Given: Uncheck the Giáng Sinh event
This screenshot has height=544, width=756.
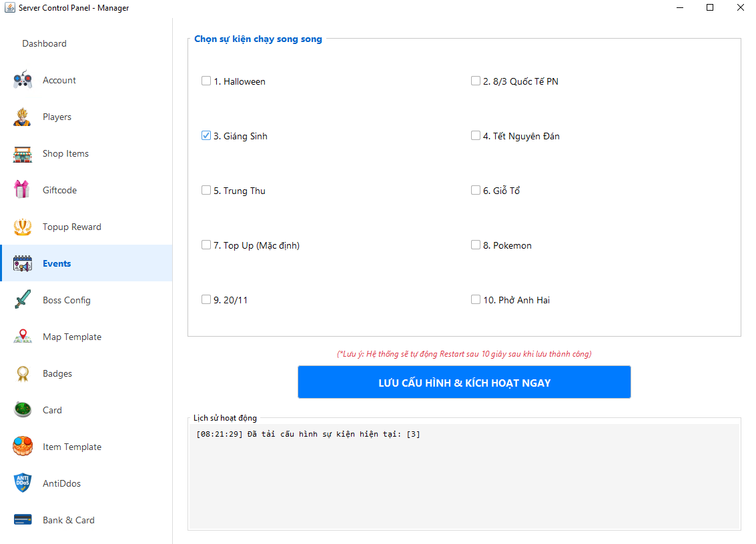Looking at the screenshot, I should (206, 135).
